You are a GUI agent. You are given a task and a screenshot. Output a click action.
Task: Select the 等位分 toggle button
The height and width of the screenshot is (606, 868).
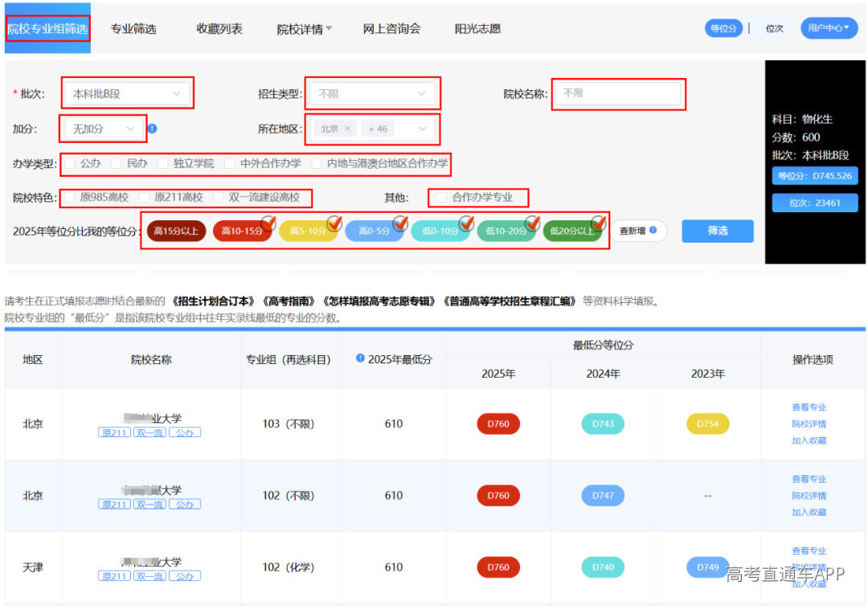pyautogui.click(x=723, y=28)
